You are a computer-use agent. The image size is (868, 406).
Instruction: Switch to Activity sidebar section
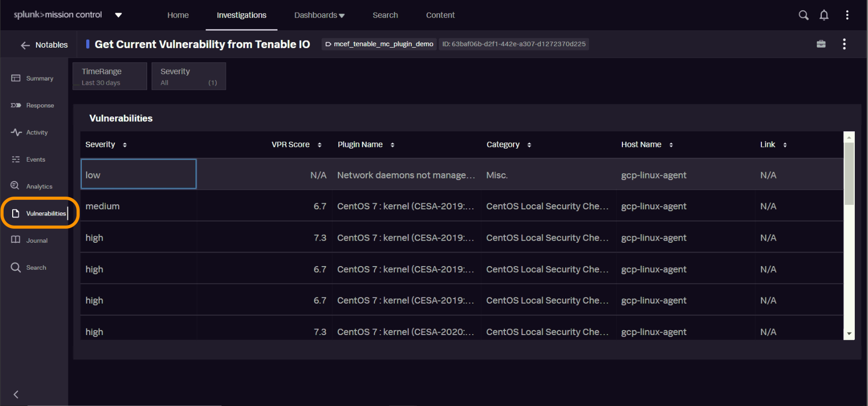[x=37, y=133]
